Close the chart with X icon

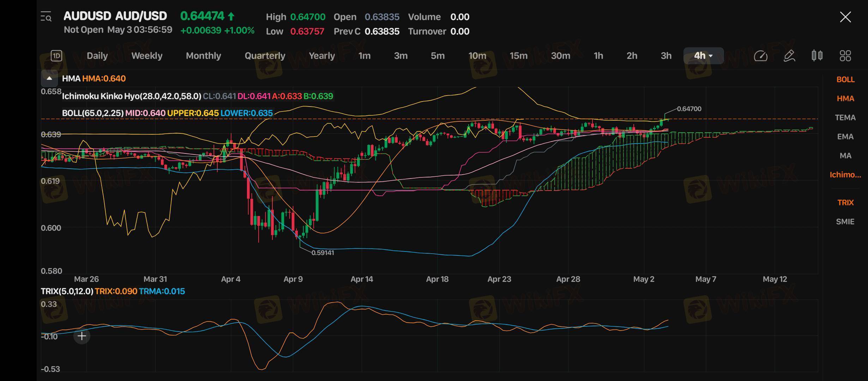pyautogui.click(x=845, y=17)
